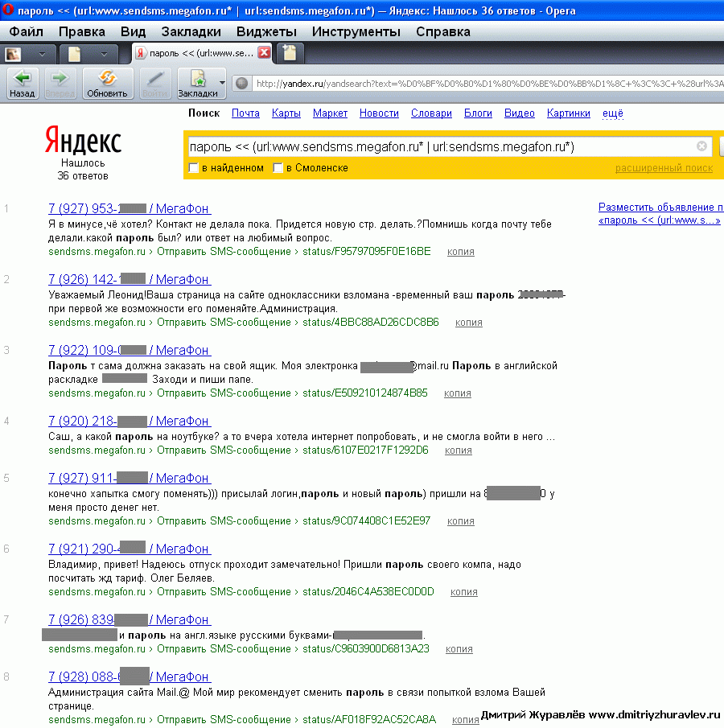Click the blank page icon beside the photo thumbnail
Image resolution: width=724 pixels, height=728 pixels.
(x=74, y=54)
